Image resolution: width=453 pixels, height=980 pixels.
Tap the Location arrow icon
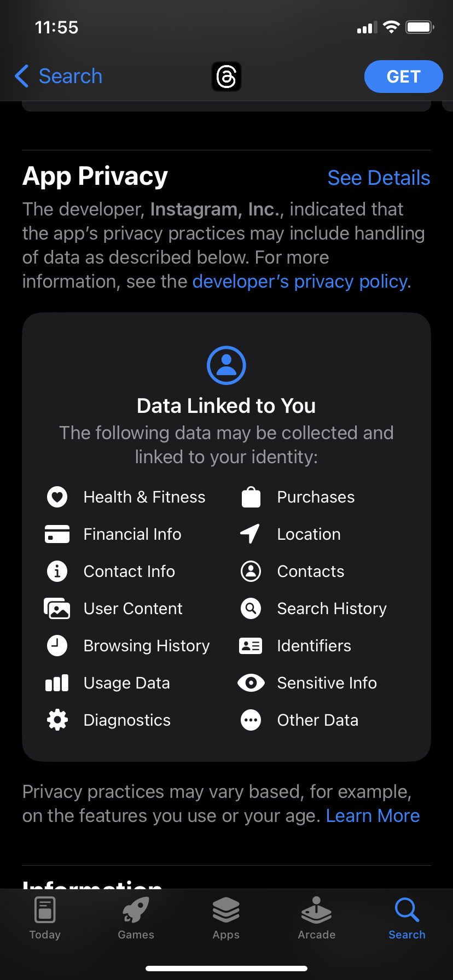251,534
